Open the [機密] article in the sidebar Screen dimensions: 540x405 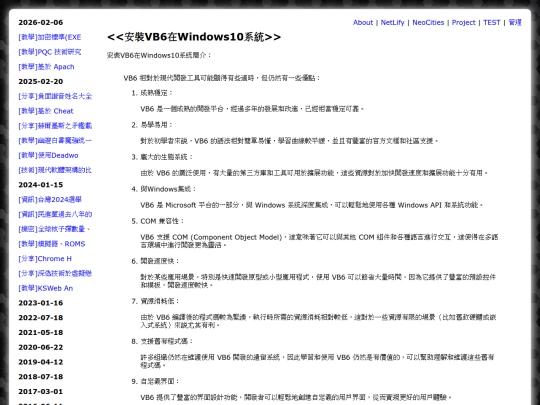(54, 229)
